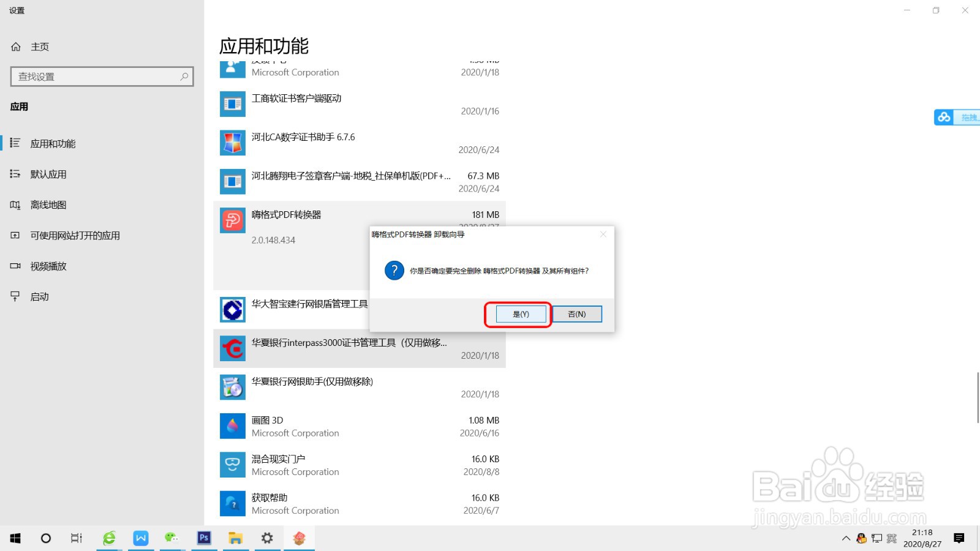Open the WPS icon on the taskbar
Screen dimensions: 980x551
tap(141, 538)
